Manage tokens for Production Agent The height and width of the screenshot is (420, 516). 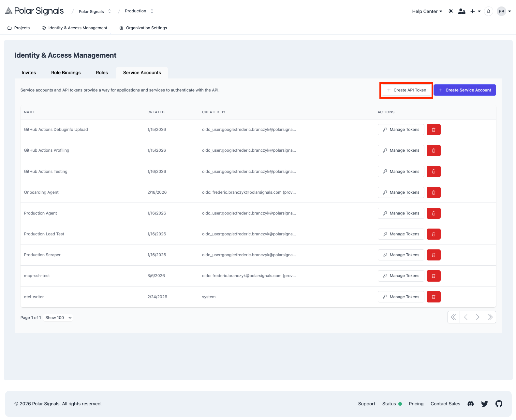(401, 213)
